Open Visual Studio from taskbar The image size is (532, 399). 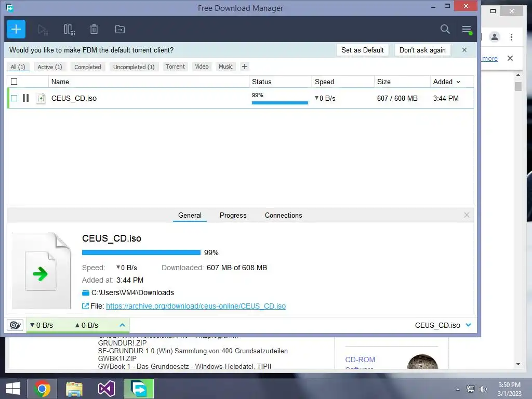coord(106,389)
